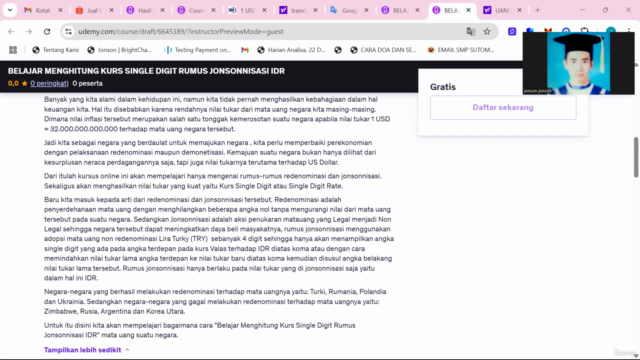This screenshot has width=640, height=360.
Task: Open the Jonson | BrightCha... bookmark
Action: coord(120,50)
